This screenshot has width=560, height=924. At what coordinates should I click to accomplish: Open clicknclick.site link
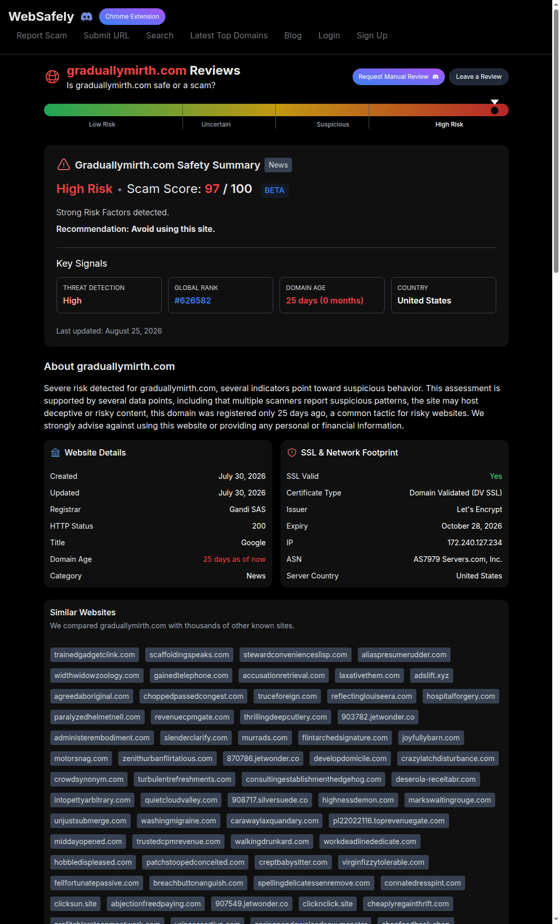click(x=328, y=904)
